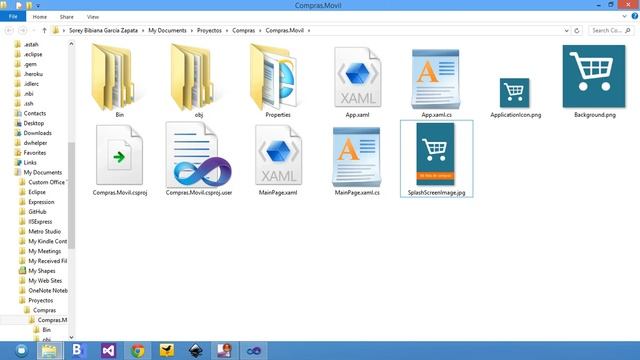Viewport: 640px width, 360px height.
Task: Click the Forward navigation arrow
Action: coord(23,31)
